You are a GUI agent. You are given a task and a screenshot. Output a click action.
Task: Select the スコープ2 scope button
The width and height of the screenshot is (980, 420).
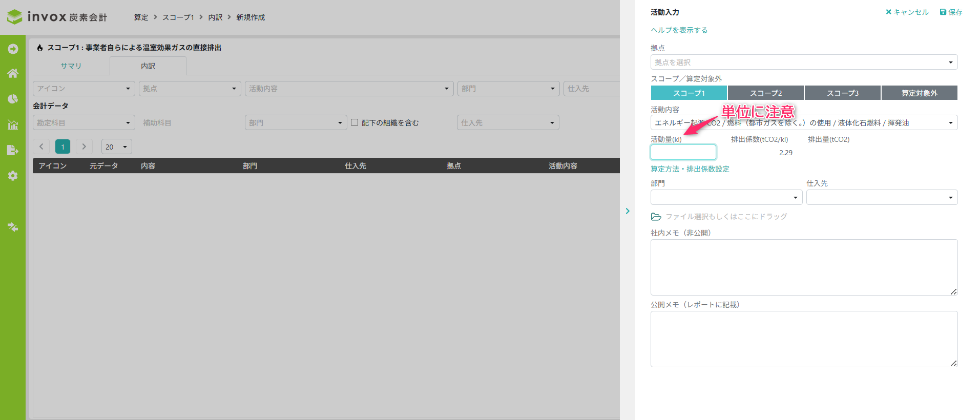pos(765,93)
